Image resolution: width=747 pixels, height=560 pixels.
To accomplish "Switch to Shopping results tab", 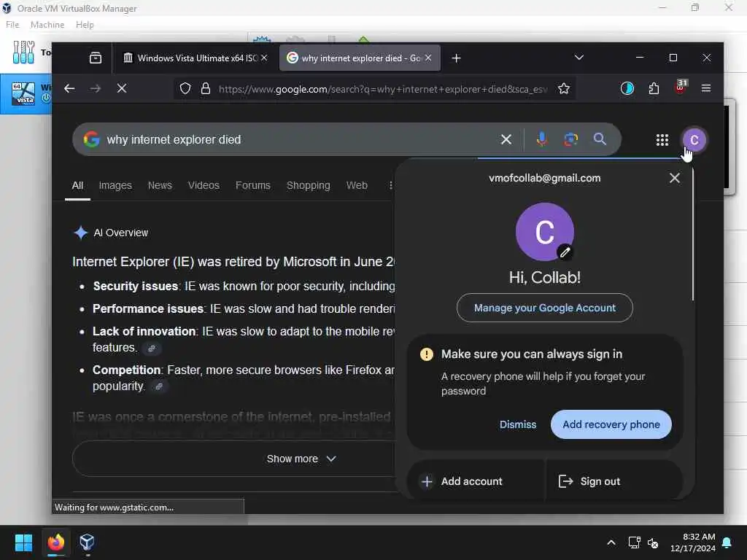I will point(309,186).
